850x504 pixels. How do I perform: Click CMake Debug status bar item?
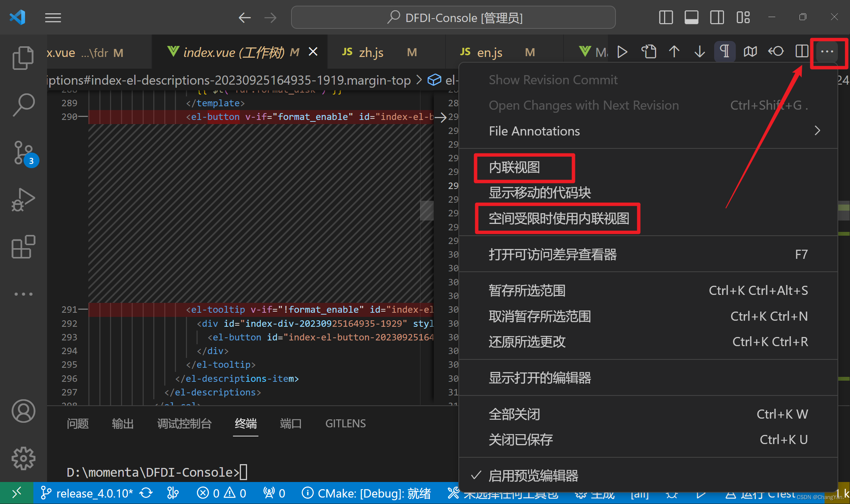pyautogui.click(x=367, y=493)
